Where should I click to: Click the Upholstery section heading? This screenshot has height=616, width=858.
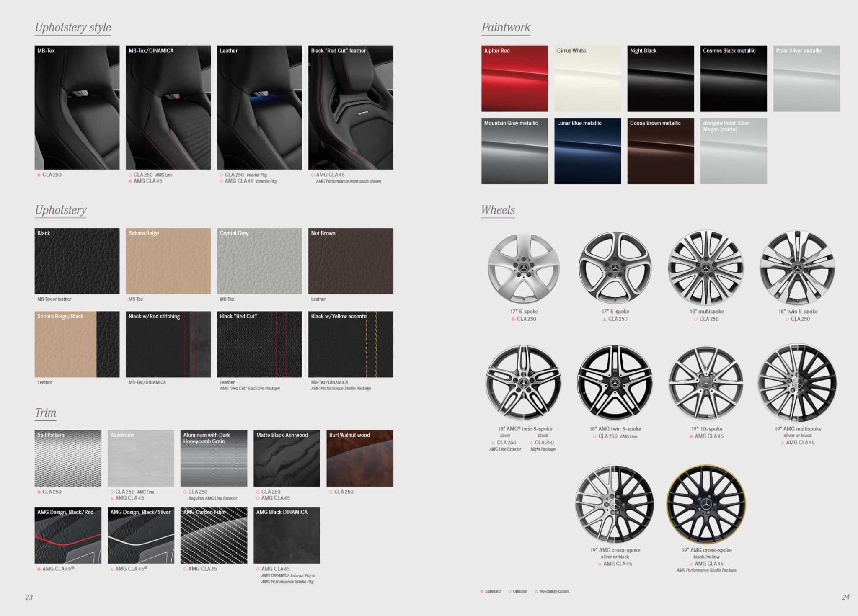tap(61, 210)
